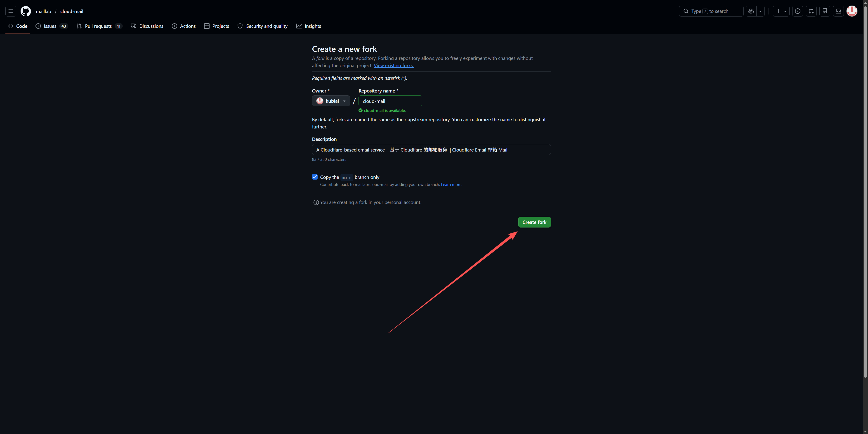Viewport: 868px width, 434px height.
Task: Go to the maillab owner link
Action: [x=43, y=11]
